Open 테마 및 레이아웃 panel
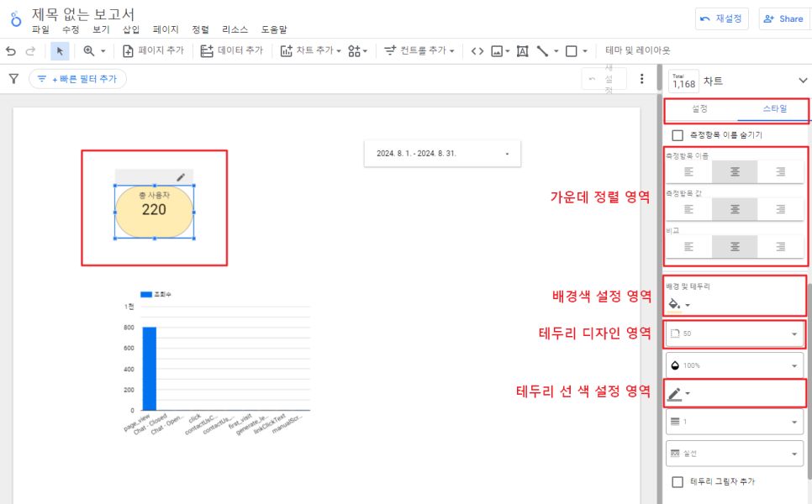This screenshot has width=812, height=504. click(x=637, y=50)
